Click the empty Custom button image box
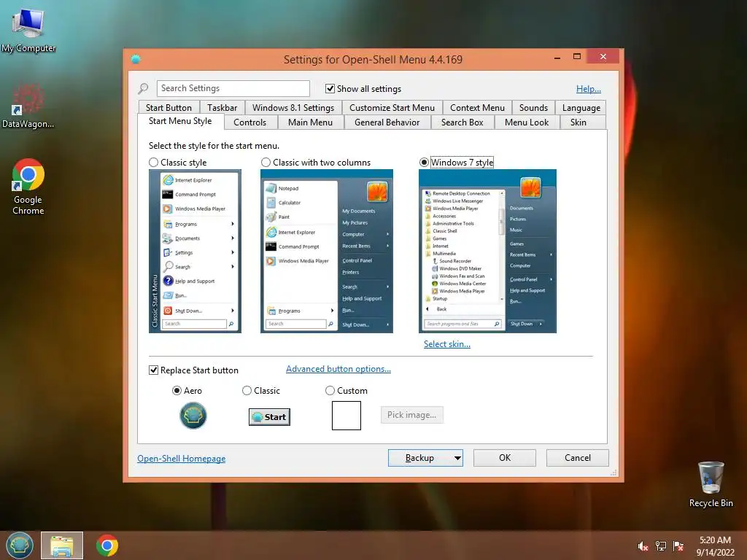 pos(347,415)
